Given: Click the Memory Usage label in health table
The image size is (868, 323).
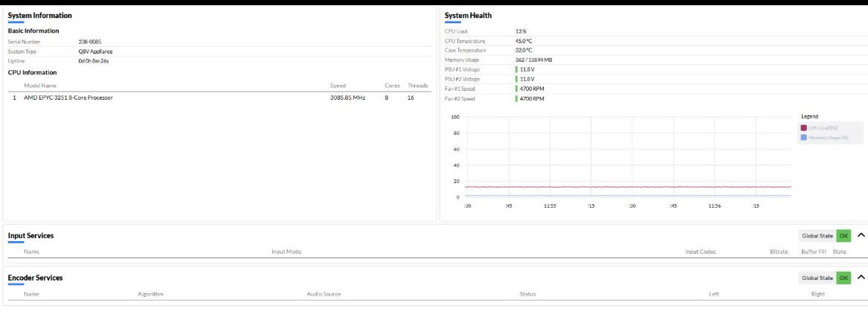Looking at the screenshot, I should (462, 60).
